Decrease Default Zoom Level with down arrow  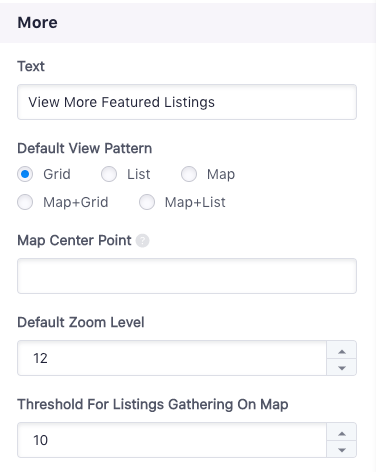click(x=342, y=367)
